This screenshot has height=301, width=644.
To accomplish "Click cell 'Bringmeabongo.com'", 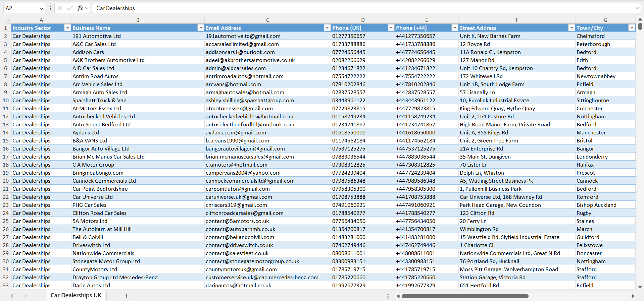I will click(x=138, y=173).
